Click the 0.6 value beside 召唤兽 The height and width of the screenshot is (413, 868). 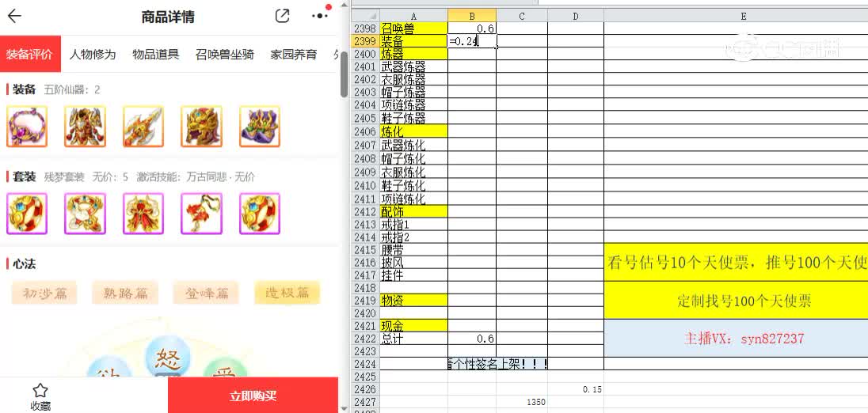click(x=472, y=28)
